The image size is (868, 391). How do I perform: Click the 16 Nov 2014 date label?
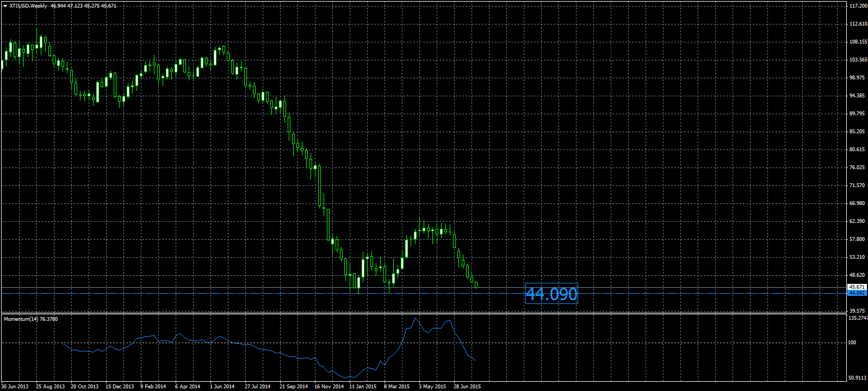tap(328, 387)
